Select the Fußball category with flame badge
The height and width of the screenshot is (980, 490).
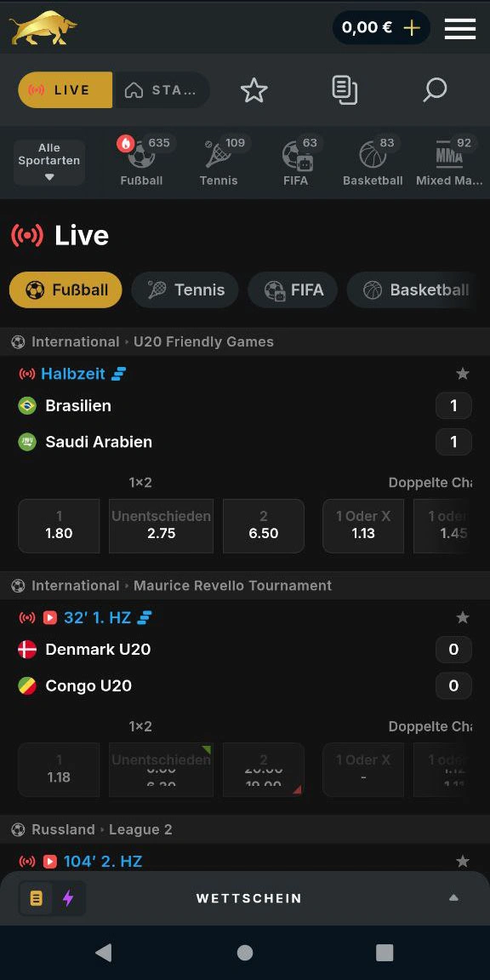pyautogui.click(x=141, y=160)
